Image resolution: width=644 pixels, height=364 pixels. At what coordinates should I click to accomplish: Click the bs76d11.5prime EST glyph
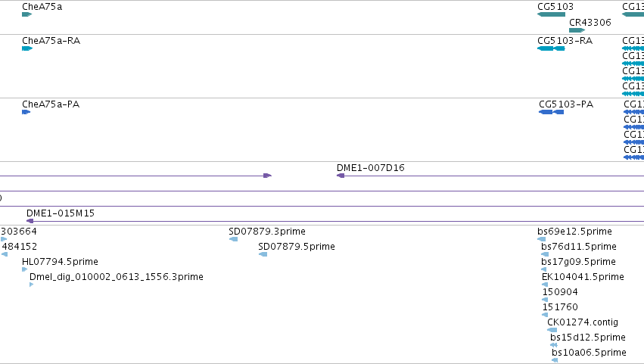545,254
